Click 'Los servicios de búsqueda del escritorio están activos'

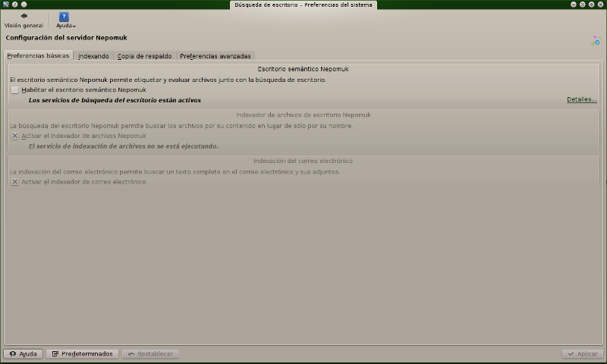coord(115,100)
